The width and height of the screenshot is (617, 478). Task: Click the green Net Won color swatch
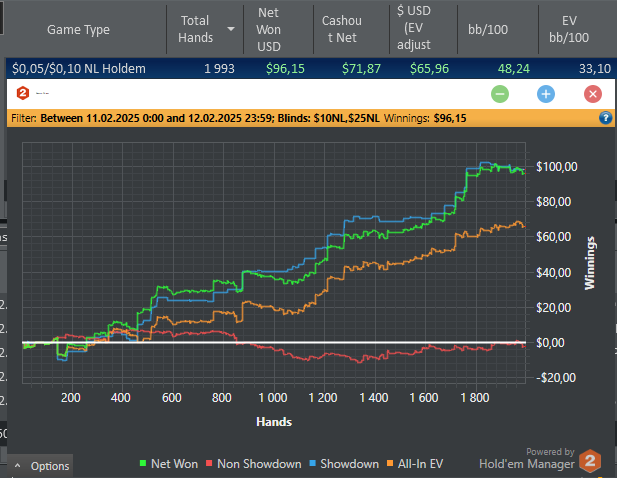coord(143,463)
